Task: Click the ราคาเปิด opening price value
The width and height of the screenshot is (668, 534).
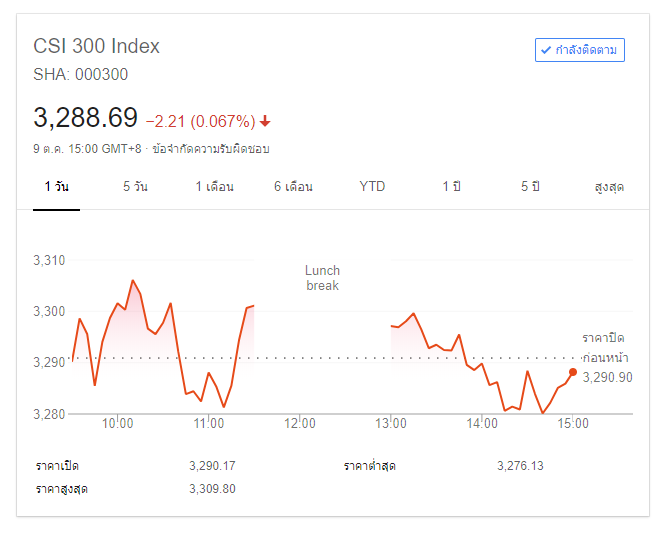Action: click(x=212, y=466)
